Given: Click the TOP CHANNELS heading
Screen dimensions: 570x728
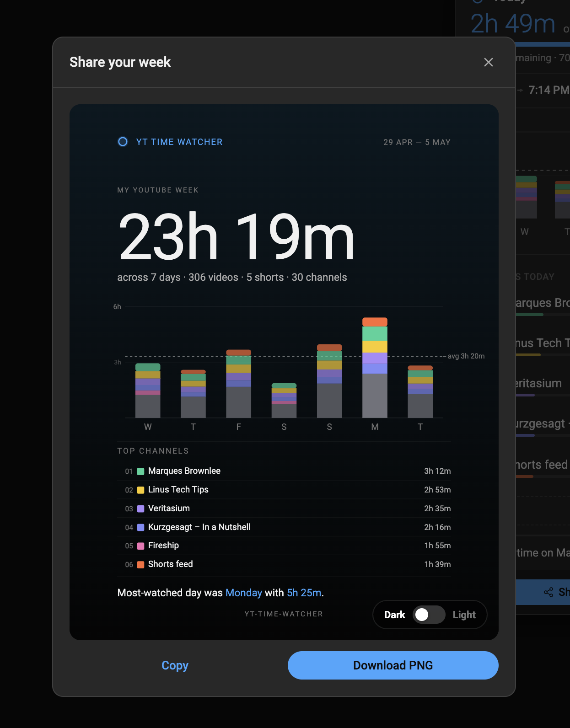Looking at the screenshot, I should coord(153,451).
